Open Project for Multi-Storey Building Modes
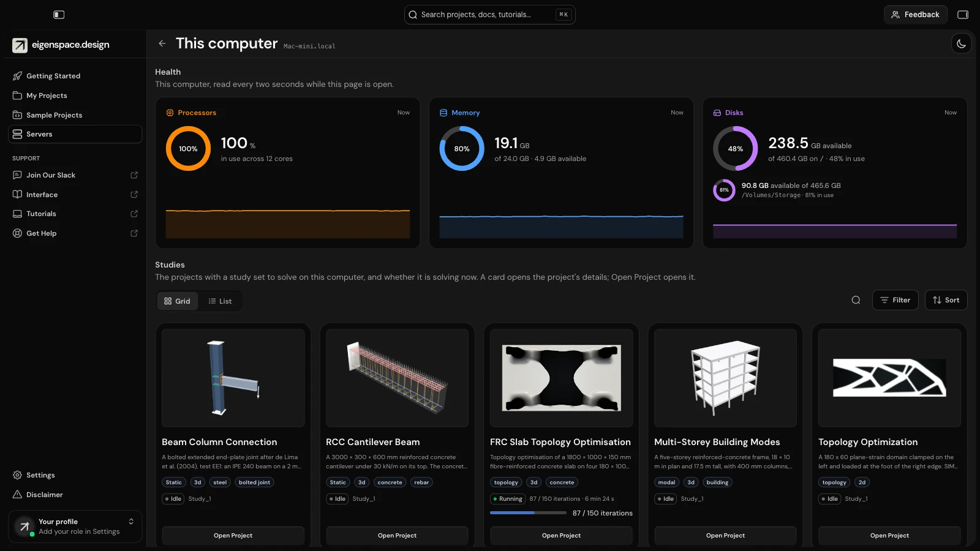 725,536
